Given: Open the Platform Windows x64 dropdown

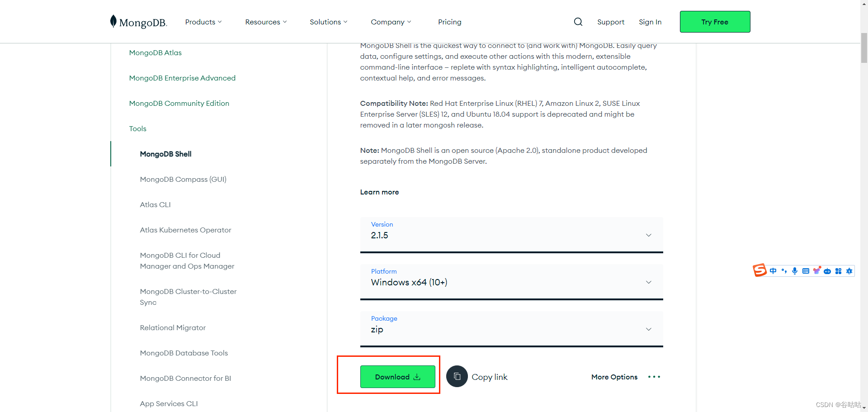Looking at the screenshot, I should coord(511,282).
